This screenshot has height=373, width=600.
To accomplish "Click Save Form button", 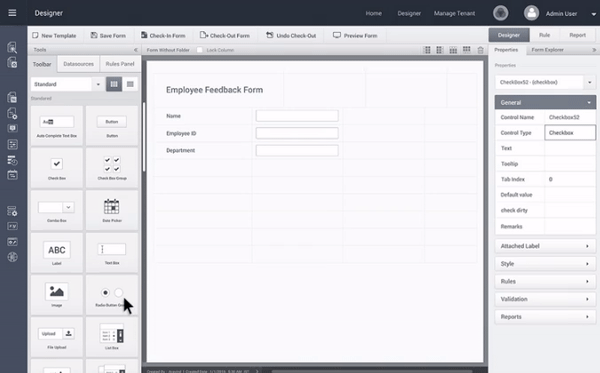I will [x=108, y=36].
